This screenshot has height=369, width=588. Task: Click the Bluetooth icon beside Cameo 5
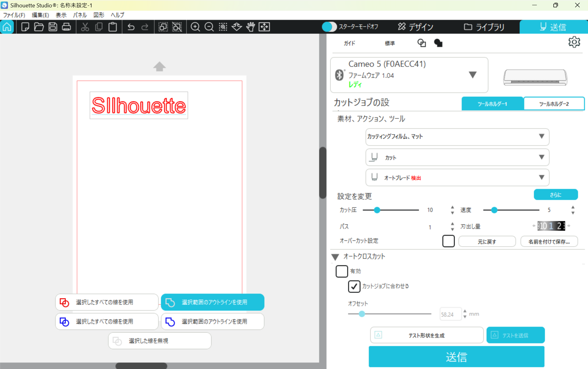(x=339, y=75)
